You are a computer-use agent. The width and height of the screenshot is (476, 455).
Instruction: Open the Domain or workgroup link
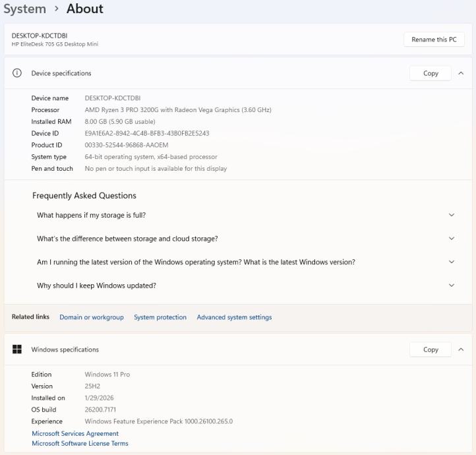[x=92, y=317]
